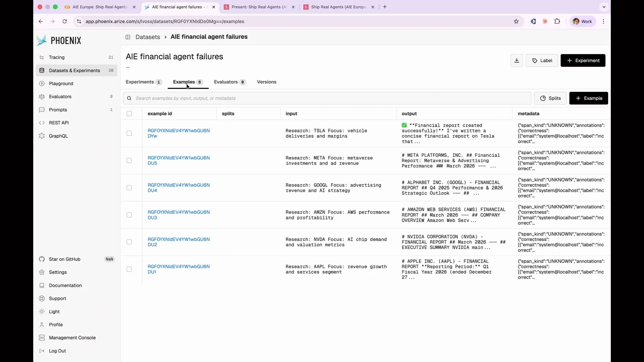Click Datasets in the breadcrumb
The height and width of the screenshot is (362, 644).
[148, 37]
